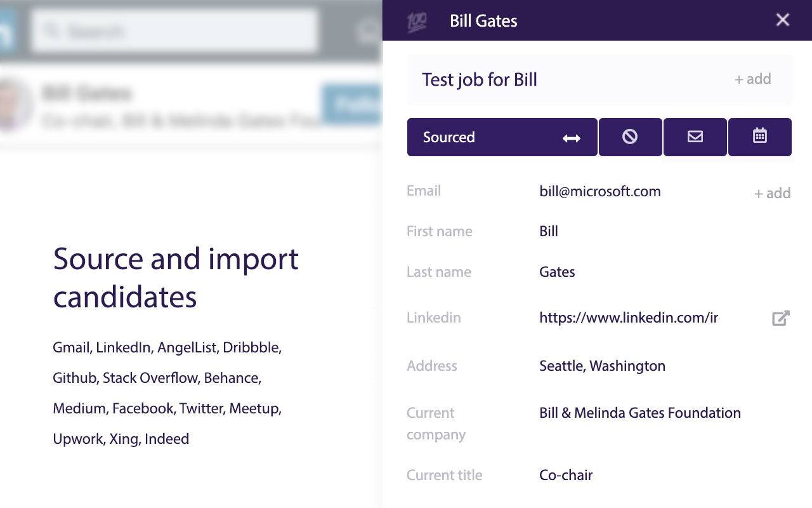Click the Current company field label
This screenshot has width=812, height=508.
[x=436, y=424]
